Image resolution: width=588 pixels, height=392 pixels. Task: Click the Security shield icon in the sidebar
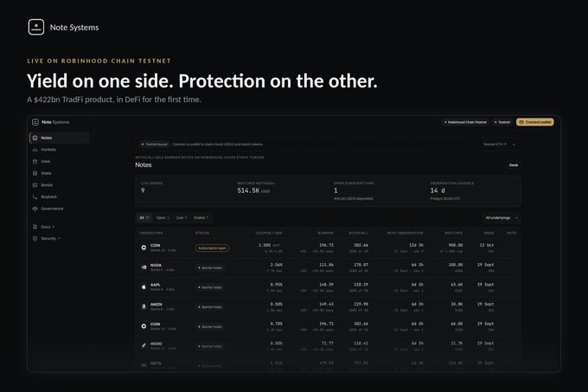(35, 239)
